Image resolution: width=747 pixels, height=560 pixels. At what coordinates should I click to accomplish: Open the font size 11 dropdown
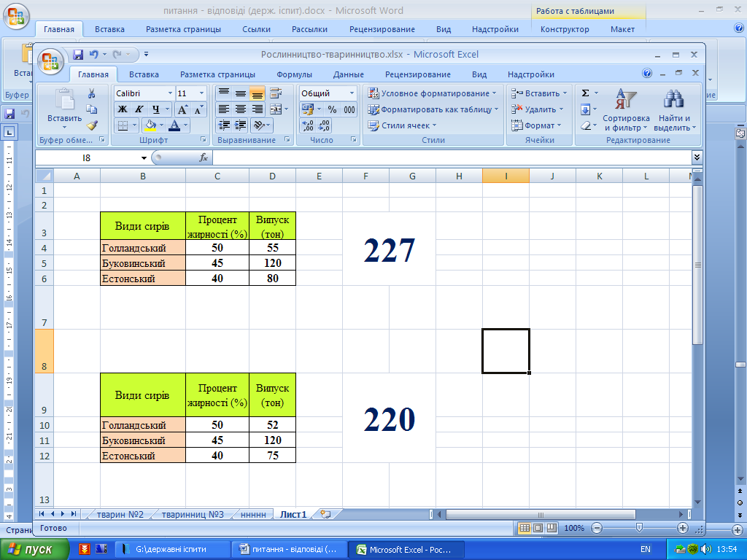pos(201,93)
